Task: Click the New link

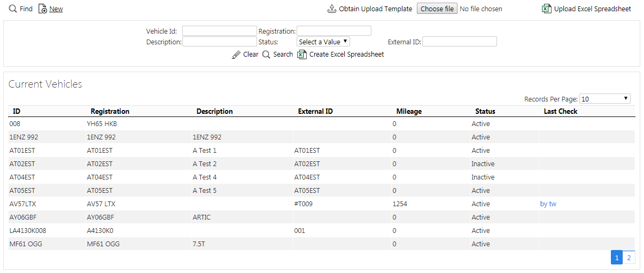Action: 56,9
